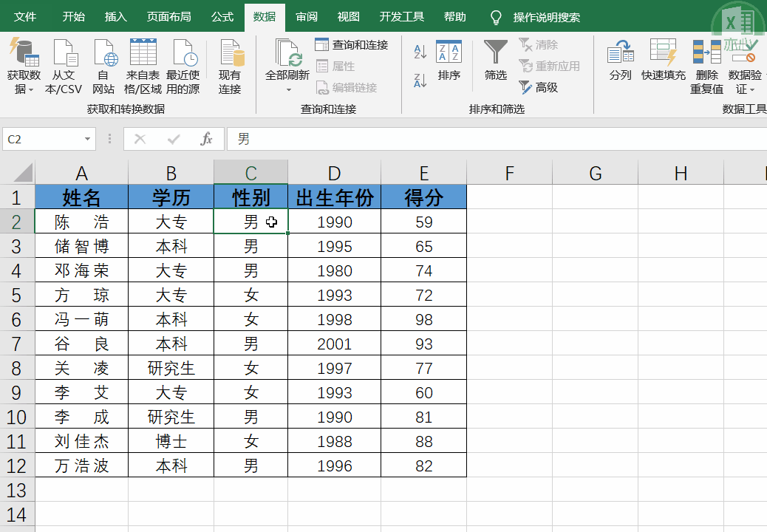Click the 学历 header cell
The image size is (767, 532).
tap(171, 197)
